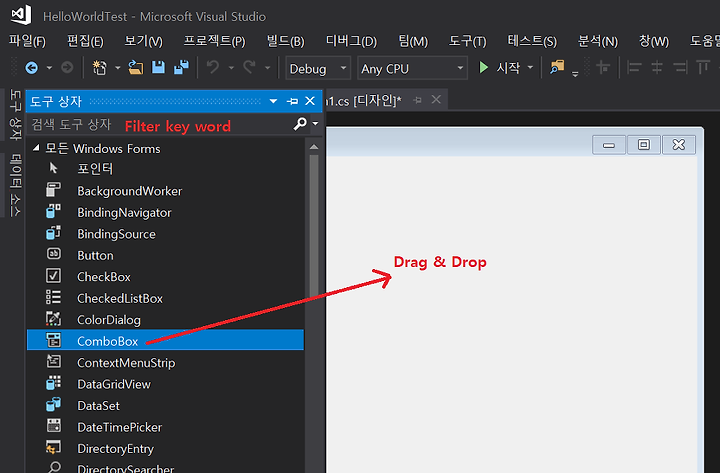Viewport: 720px width, 473px height.
Task: Click the toolbox search magnifier icon
Action: (300, 124)
